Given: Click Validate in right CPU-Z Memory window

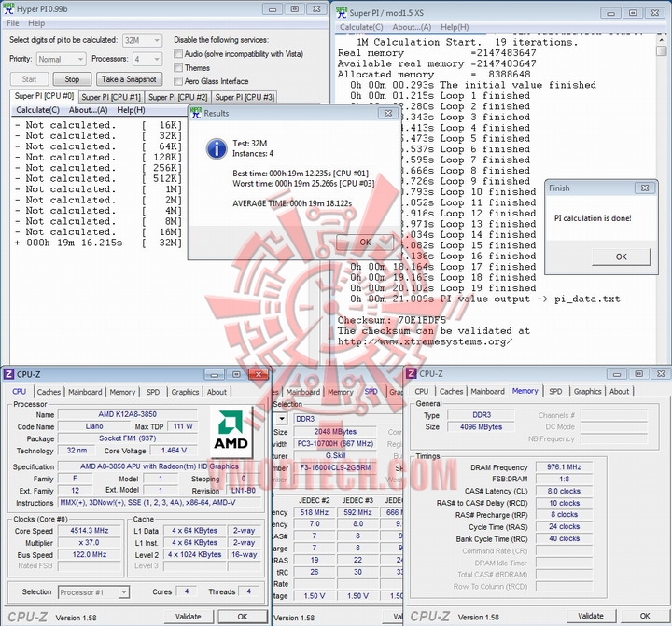Looking at the screenshot, I should (591, 616).
